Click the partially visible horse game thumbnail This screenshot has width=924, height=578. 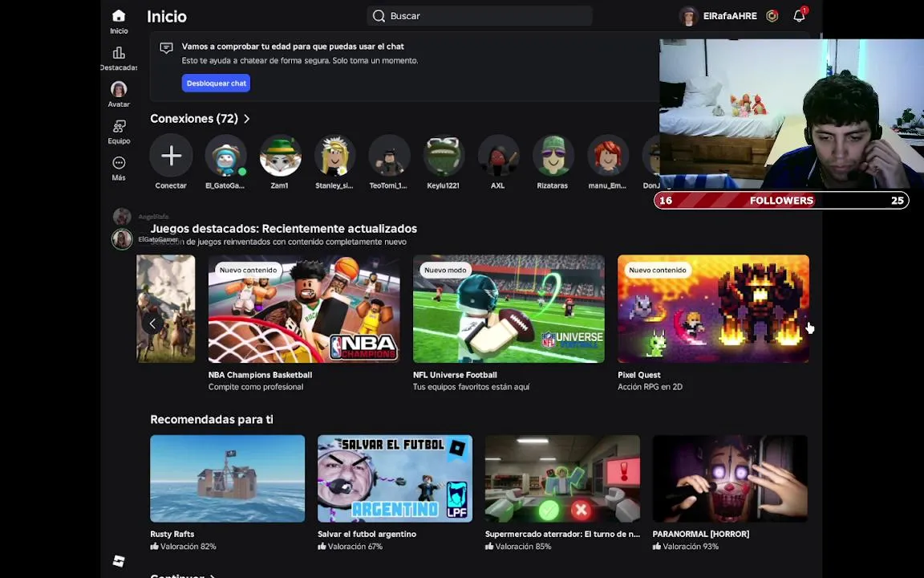click(x=166, y=308)
